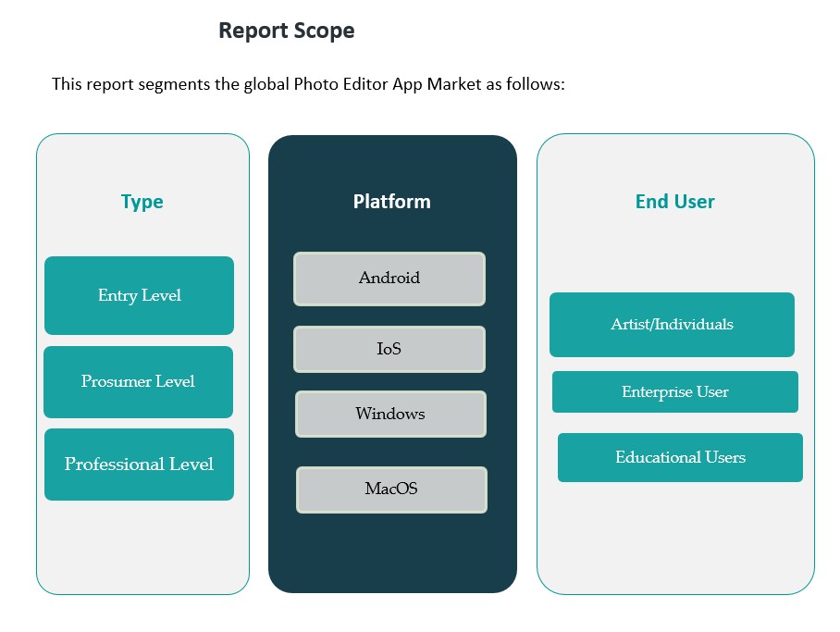Click the Artist/Individuals box
Image resolution: width=840 pixels, height=632 pixels.
coord(672,325)
